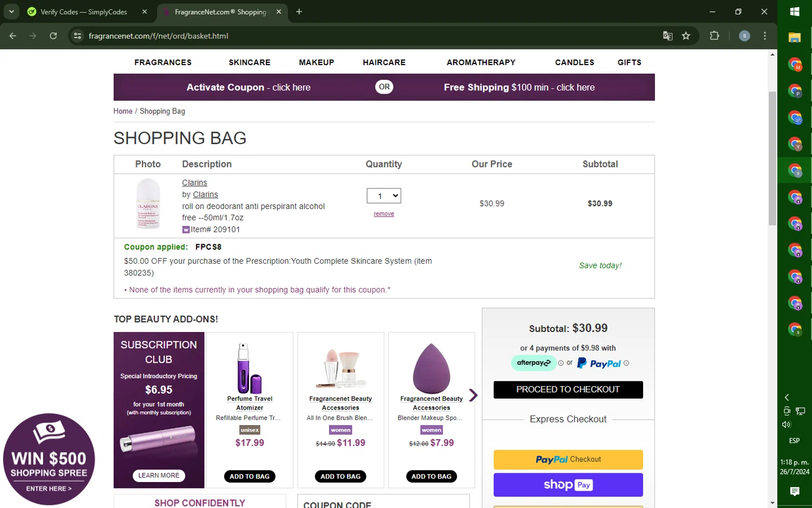Viewport: 812px width, 508px height.
Task: Click the women's item icon next to Item#
Action: (x=186, y=230)
